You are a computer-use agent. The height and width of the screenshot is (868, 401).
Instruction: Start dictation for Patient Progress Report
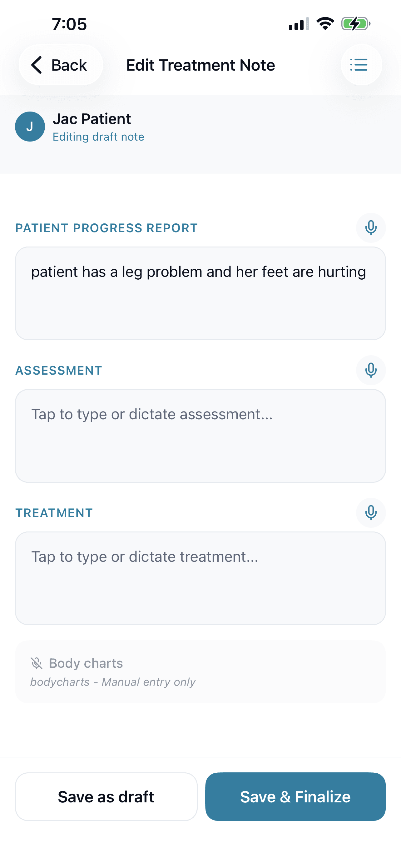[370, 228]
